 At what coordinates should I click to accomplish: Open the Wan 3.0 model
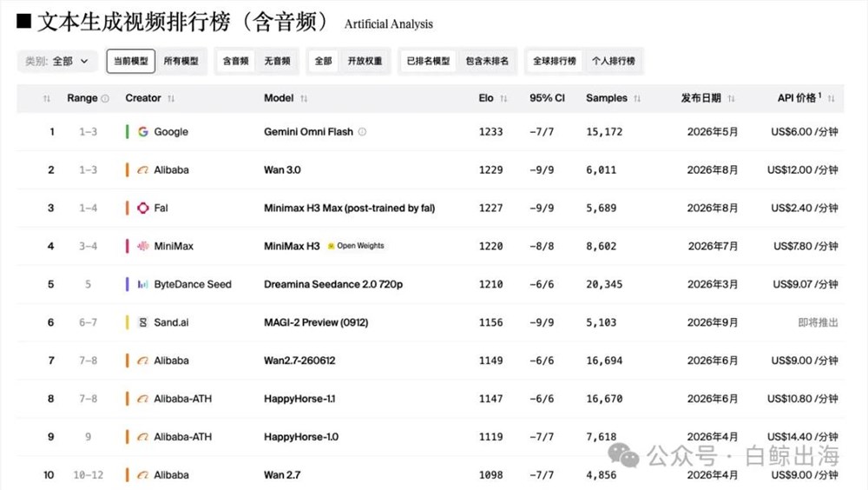[282, 170]
